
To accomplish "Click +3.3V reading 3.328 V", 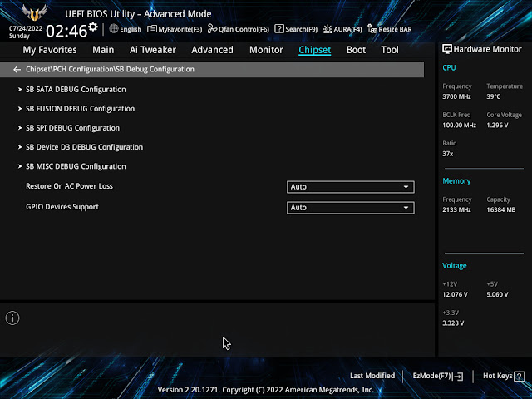I will tap(453, 323).
